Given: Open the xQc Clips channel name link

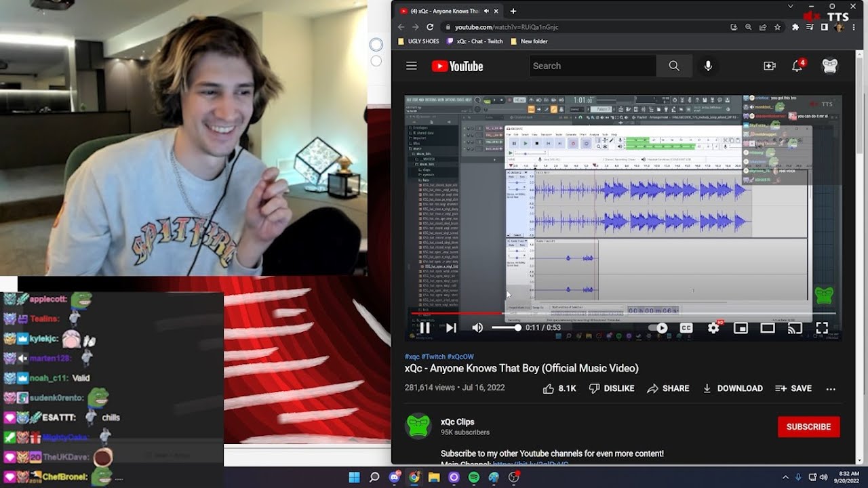Looking at the screenshot, I should (457, 422).
